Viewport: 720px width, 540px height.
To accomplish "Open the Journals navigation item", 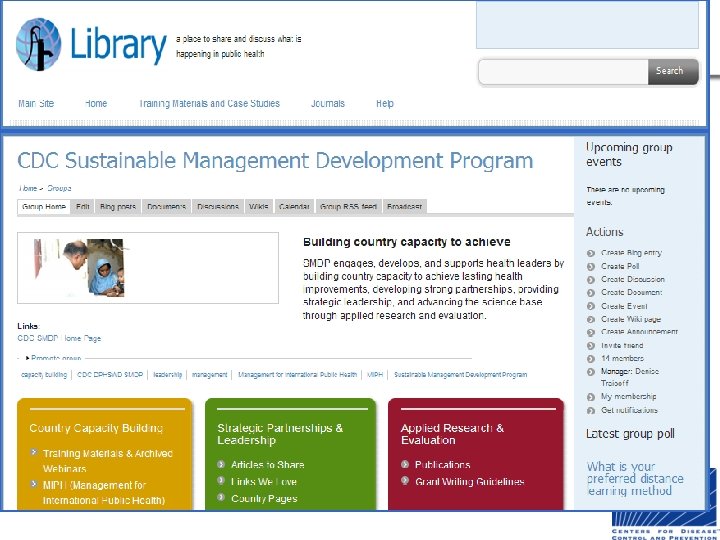I will click(327, 103).
